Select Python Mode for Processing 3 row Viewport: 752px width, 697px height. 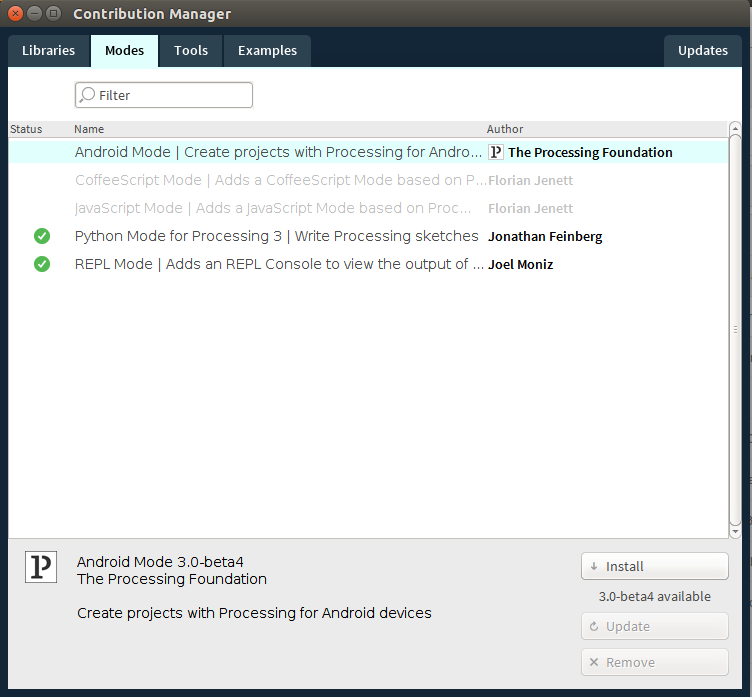pos(368,236)
